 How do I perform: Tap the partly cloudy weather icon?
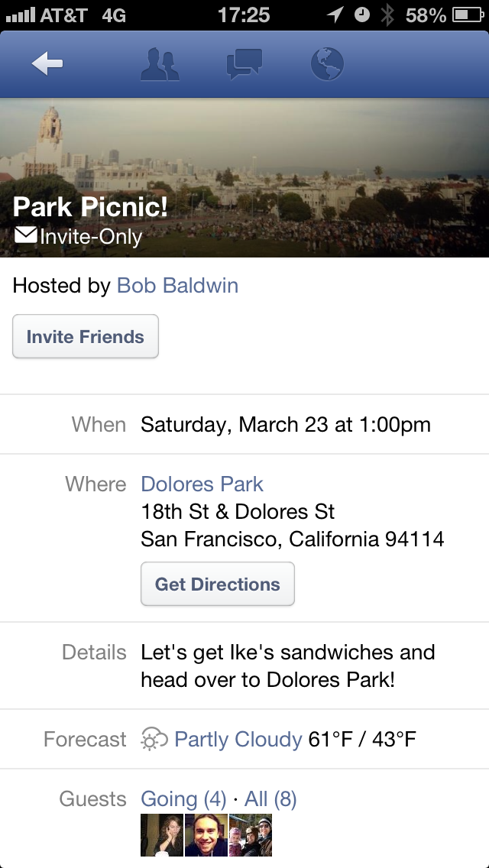click(154, 740)
